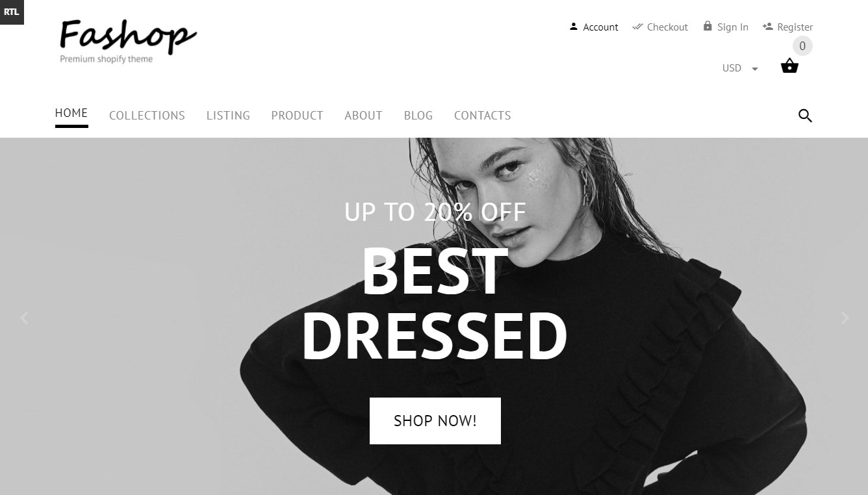Click the search magnifier icon

click(805, 116)
